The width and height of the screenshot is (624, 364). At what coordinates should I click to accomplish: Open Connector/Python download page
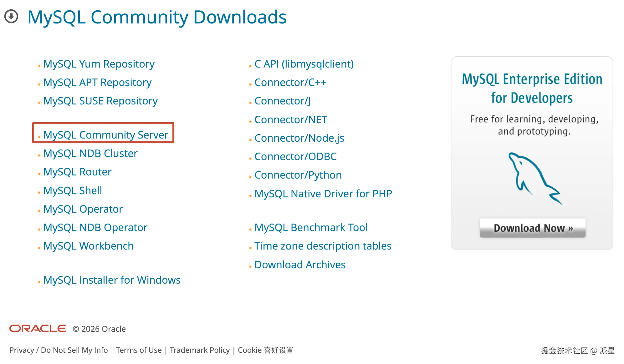(x=298, y=175)
